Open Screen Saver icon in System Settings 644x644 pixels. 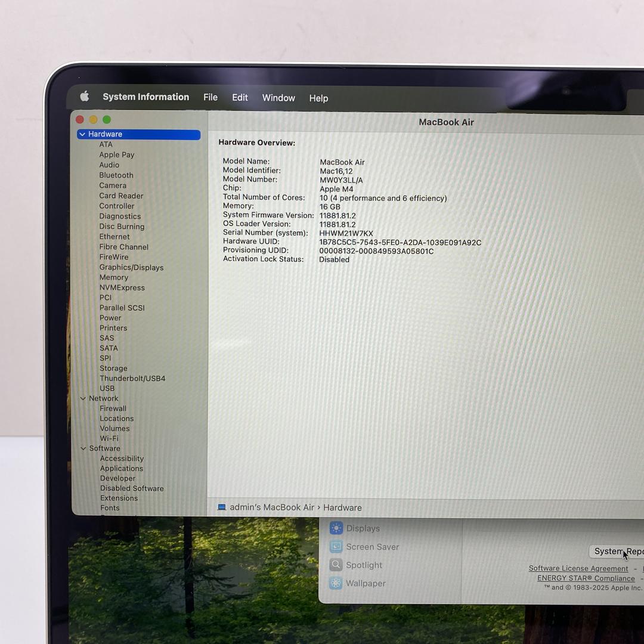tap(336, 546)
